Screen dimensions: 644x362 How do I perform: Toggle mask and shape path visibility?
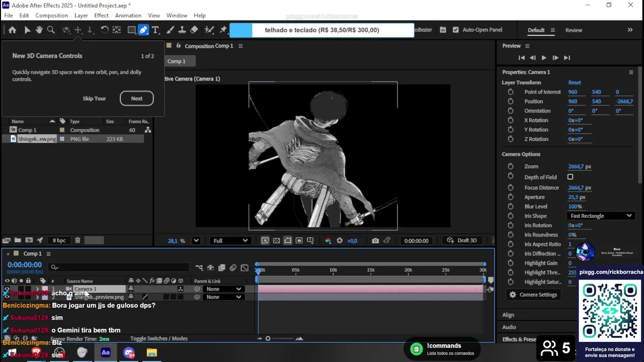pyautogui.click(x=288, y=241)
